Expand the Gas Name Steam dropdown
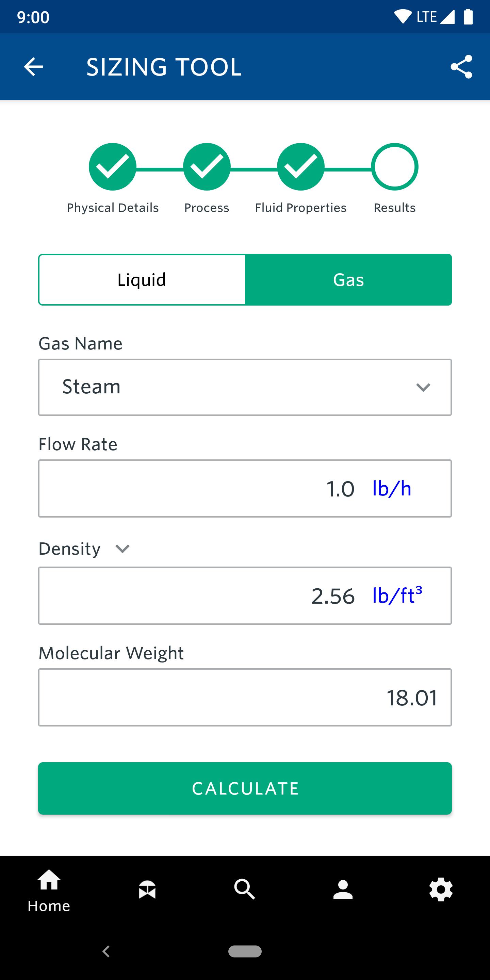The image size is (490, 980). click(x=245, y=387)
